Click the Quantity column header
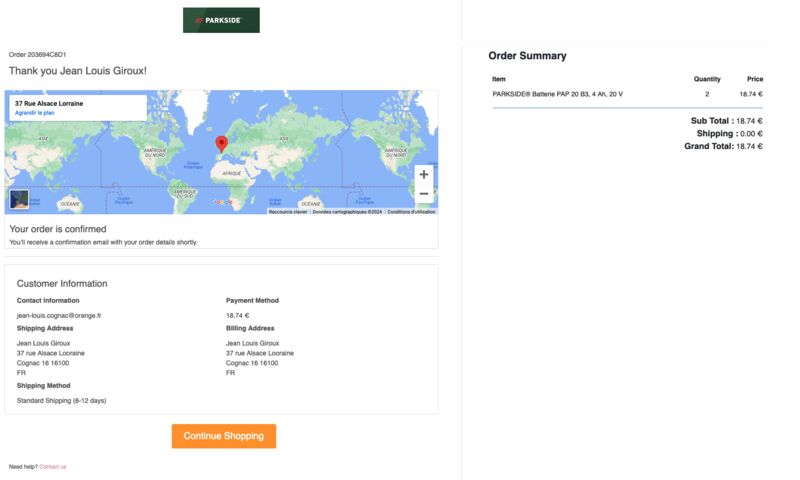Viewport: 800px width, 480px height. [x=707, y=79]
